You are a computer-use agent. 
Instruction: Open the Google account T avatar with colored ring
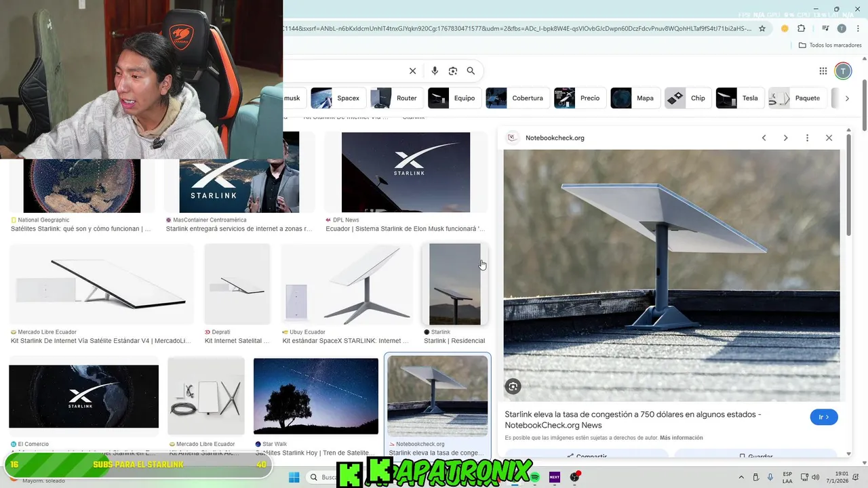point(843,71)
